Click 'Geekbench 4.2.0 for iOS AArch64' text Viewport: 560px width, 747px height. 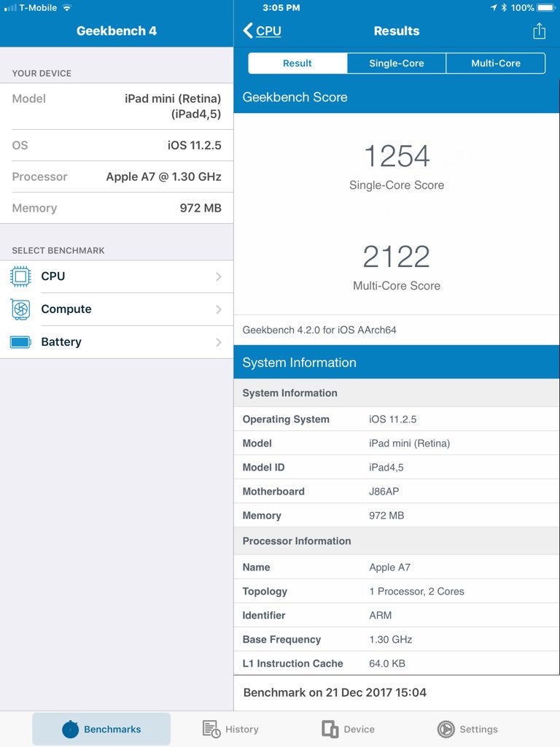click(x=319, y=330)
